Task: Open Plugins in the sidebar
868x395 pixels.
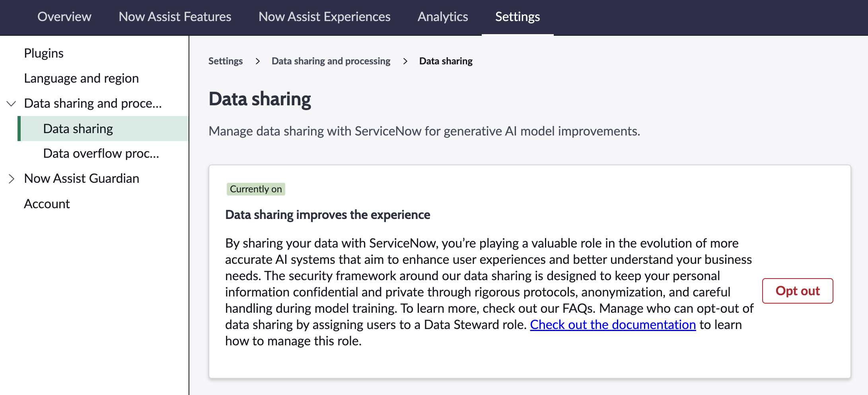Action: click(x=44, y=53)
